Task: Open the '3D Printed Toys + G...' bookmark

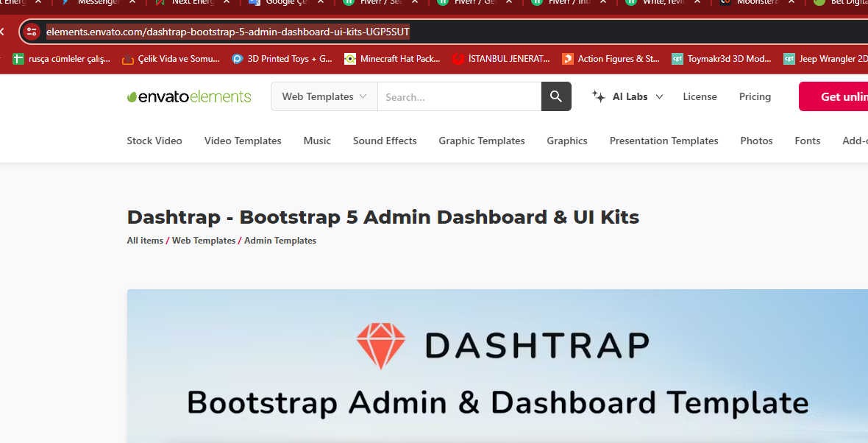Action: click(282, 59)
